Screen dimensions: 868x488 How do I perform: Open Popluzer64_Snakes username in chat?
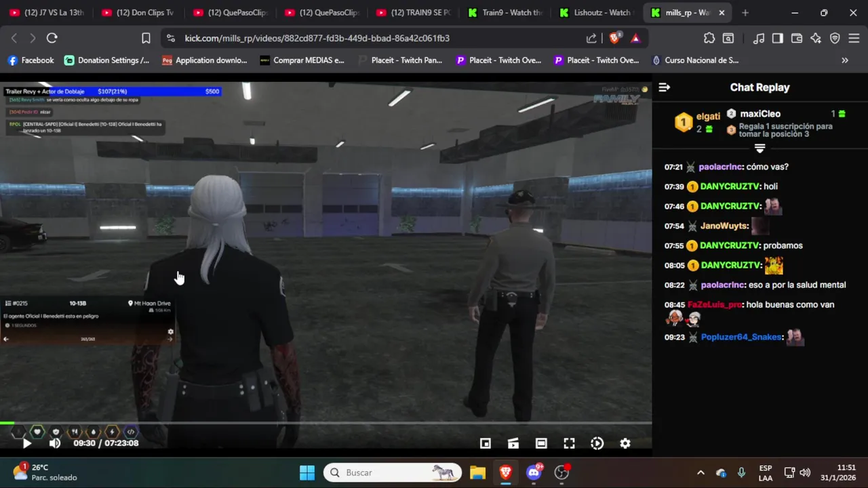[742, 337]
